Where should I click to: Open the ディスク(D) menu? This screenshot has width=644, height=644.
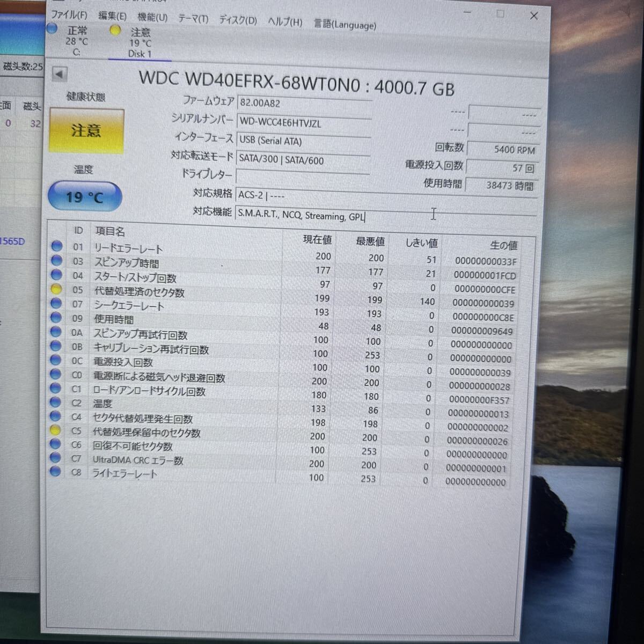(x=237, y=20)
